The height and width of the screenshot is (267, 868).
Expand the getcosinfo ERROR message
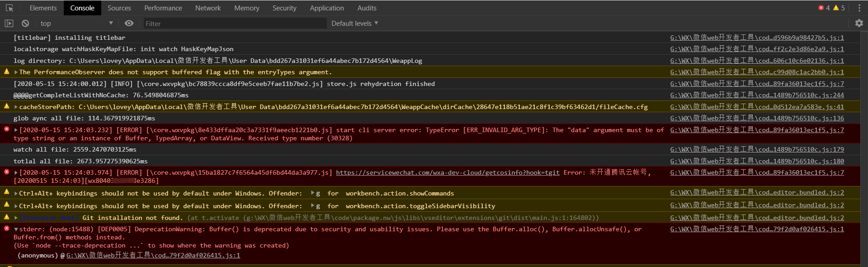pos(16,173)
